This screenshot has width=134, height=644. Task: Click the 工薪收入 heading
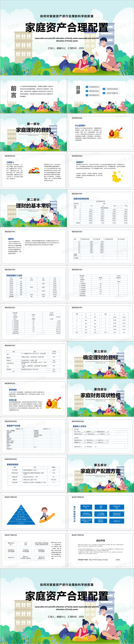(10, 162)
